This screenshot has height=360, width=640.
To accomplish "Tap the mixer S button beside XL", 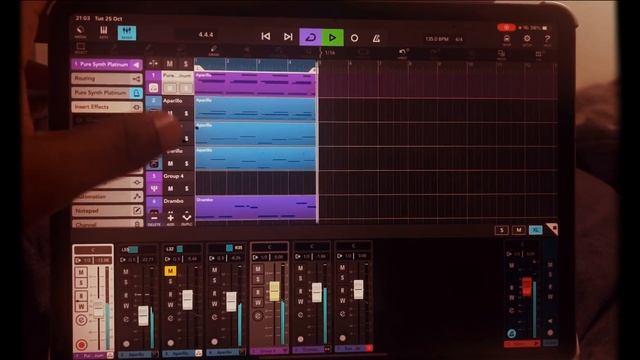I will click(502, 230).
